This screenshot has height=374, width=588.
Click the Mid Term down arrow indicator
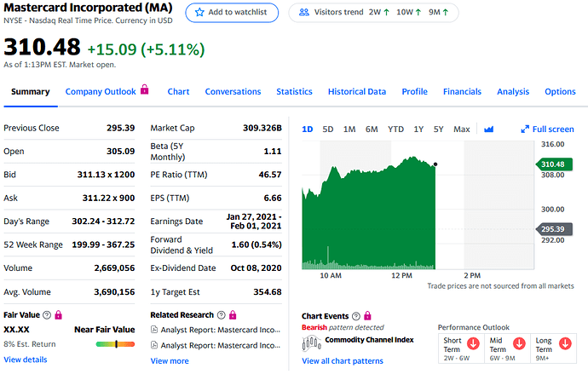coord(519,343)
